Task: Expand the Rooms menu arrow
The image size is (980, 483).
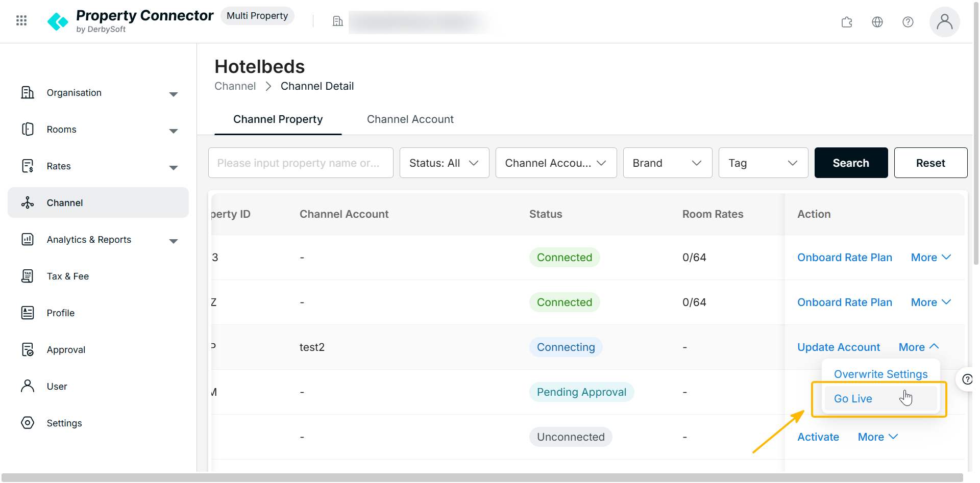Action: point(174,131)
